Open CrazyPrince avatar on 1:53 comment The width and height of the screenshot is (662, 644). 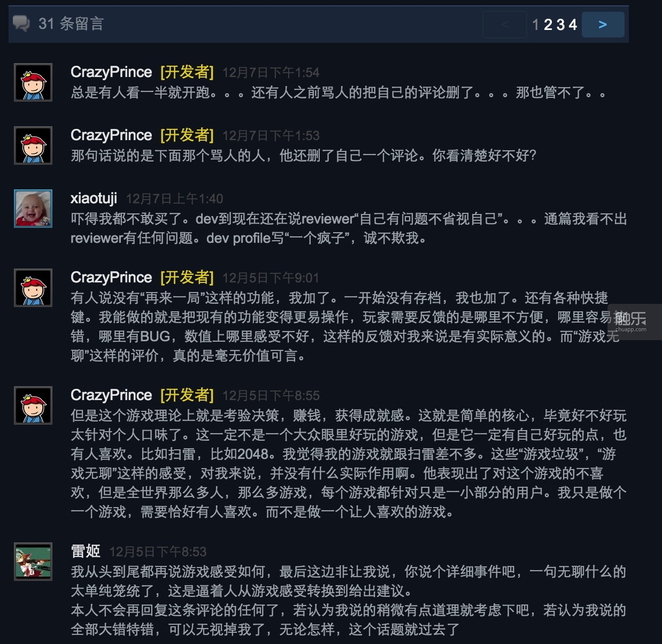(x=33, y=145)
